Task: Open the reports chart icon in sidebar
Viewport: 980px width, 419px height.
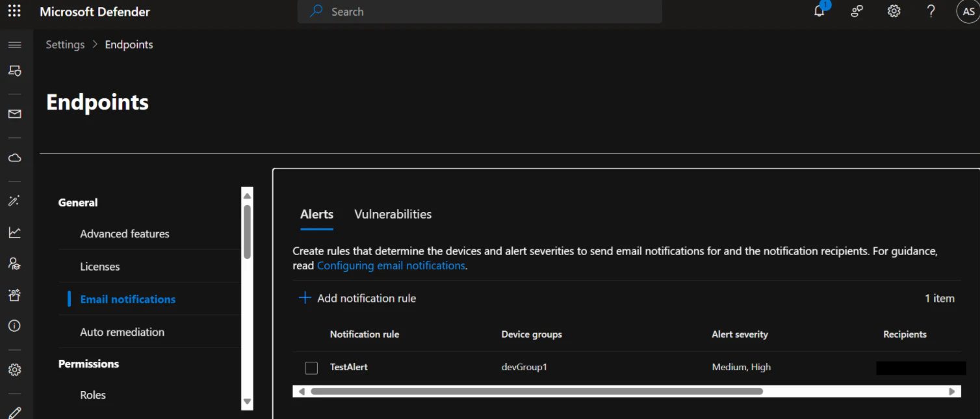Action: coord(14,232)
